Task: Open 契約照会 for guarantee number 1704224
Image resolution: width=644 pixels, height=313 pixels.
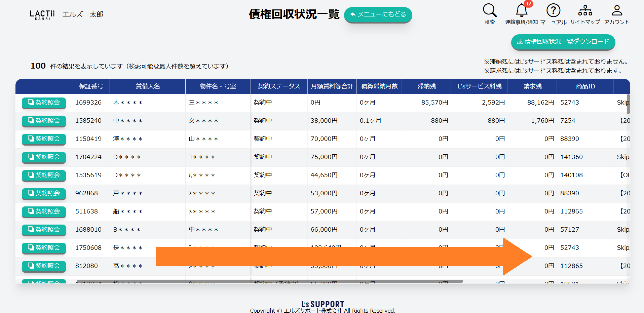Action: pyautogui.click(x=44, y=157)
